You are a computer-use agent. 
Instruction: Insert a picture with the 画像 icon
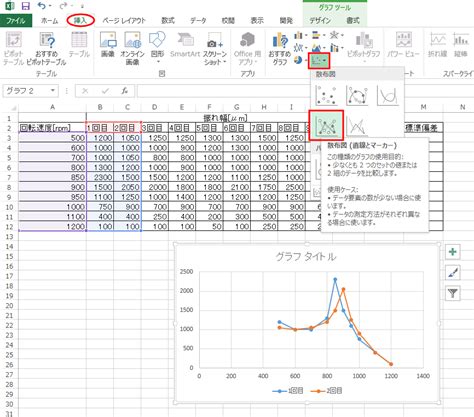108,45
